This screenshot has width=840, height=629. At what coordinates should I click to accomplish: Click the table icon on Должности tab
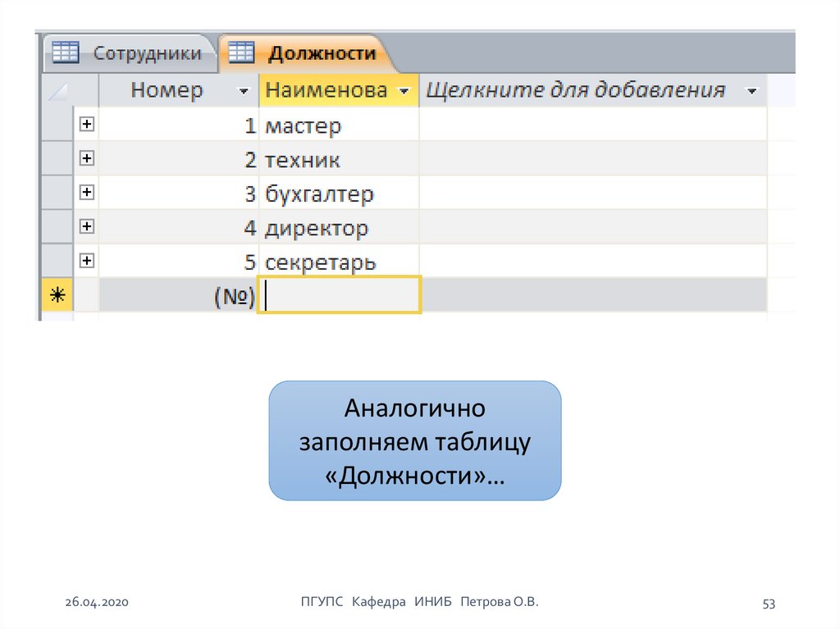pos(242,53)
